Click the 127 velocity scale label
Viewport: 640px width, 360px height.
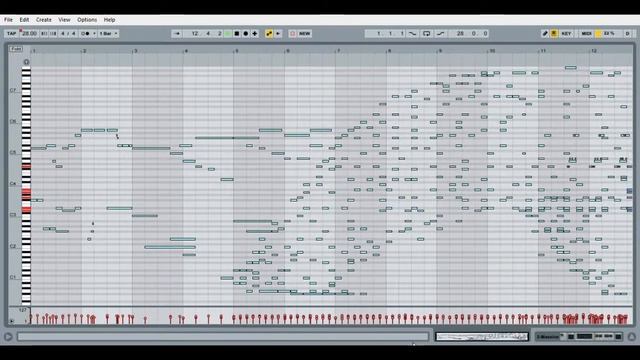click(23, 310)
